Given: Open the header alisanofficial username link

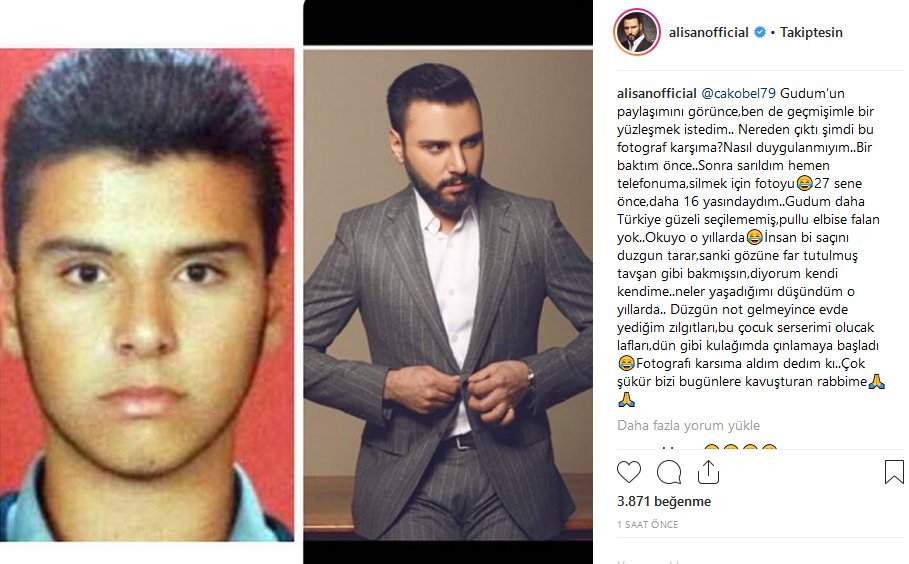Looking at the screenshot, I should click(708, 32).
